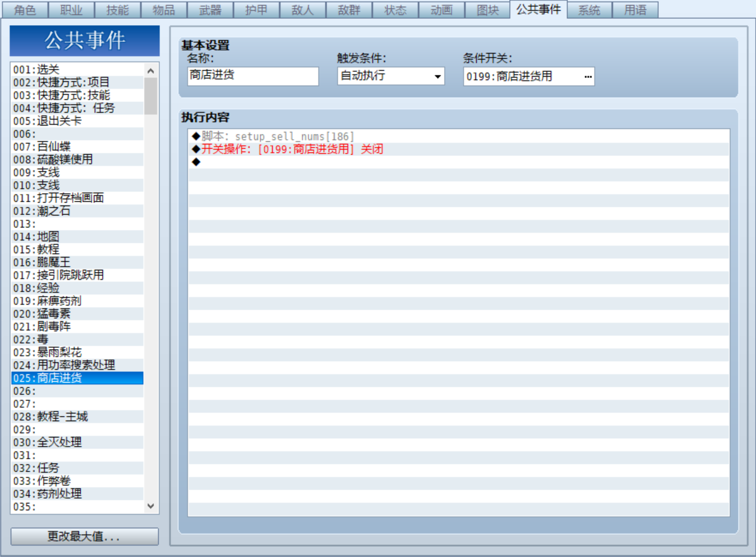Open the 图块 tab
This screenshot has height=557, width=756.
(487, 10)
